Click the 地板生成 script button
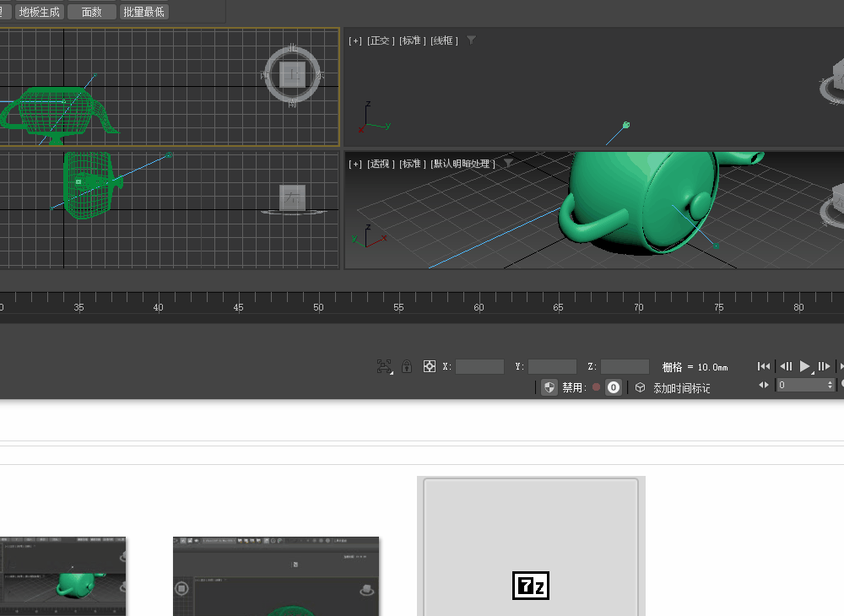Screen dimensions: 844x616 click(x=40, y=12)
